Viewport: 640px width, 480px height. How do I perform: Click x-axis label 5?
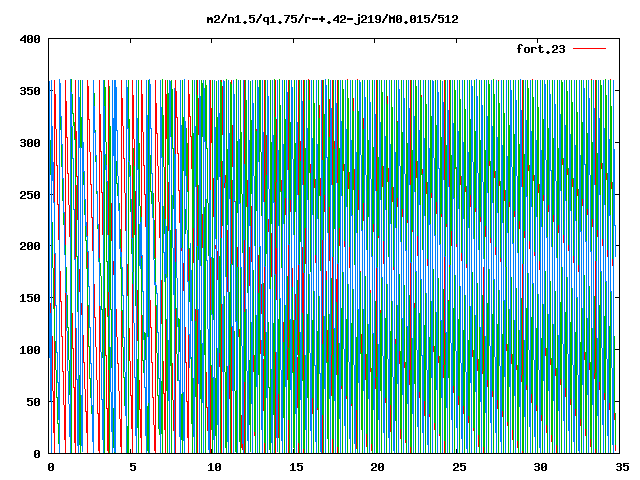[133, 467]
